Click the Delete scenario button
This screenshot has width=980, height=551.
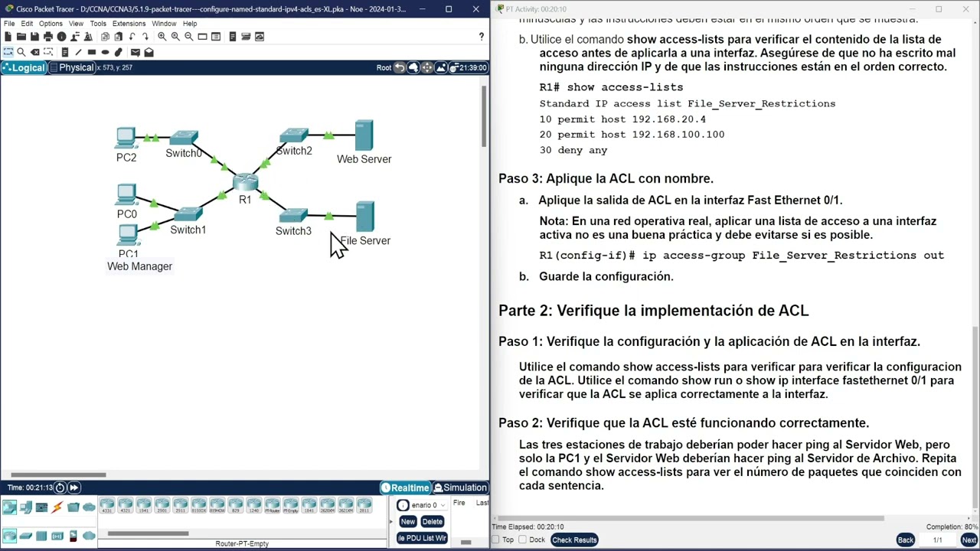[432, 522]
